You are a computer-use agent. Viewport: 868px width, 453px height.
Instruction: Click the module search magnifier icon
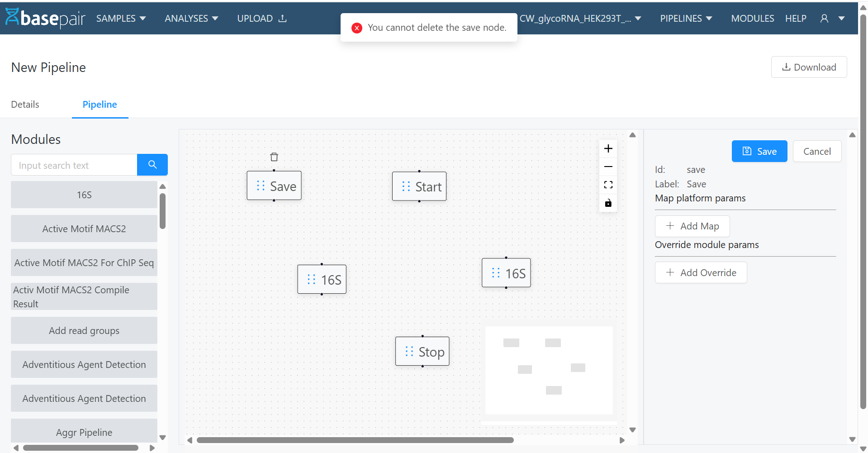[152, 165]
